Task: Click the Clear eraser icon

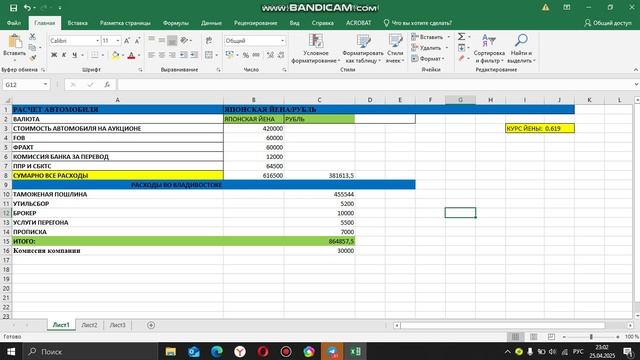Action: click(461, 59)
